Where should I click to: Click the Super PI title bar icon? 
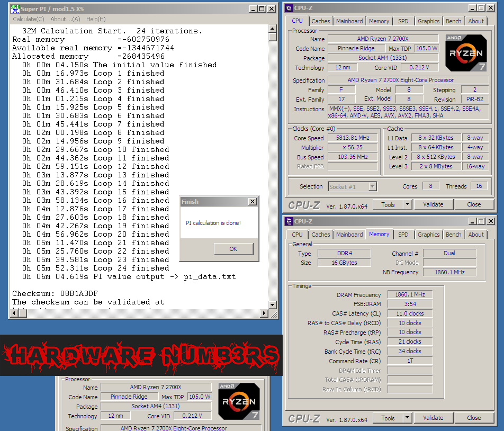pos(15,8)
